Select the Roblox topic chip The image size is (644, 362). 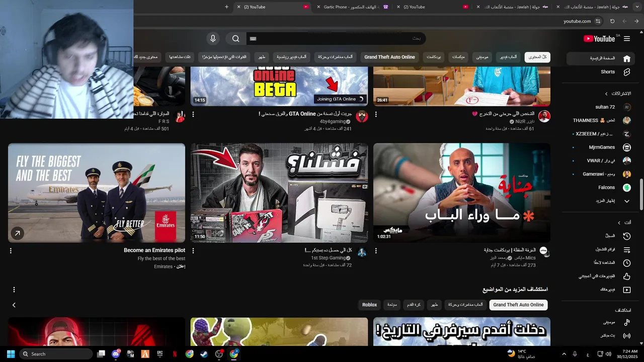[369, 305]
